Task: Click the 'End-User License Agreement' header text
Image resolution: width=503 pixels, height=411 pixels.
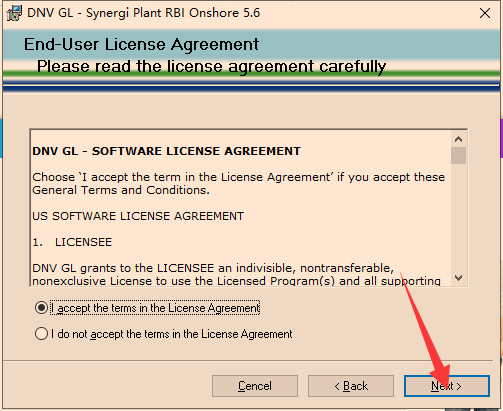Action: (141, 44)
